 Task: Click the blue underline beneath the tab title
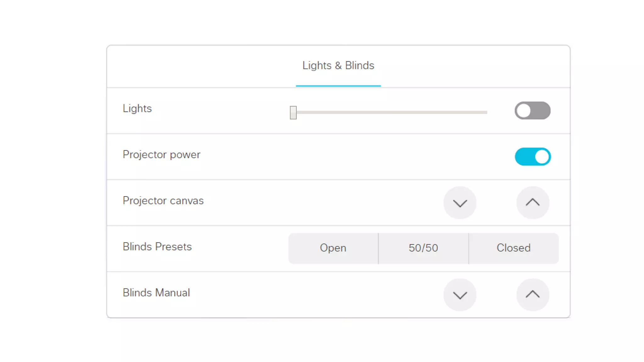tap(338, 86)
